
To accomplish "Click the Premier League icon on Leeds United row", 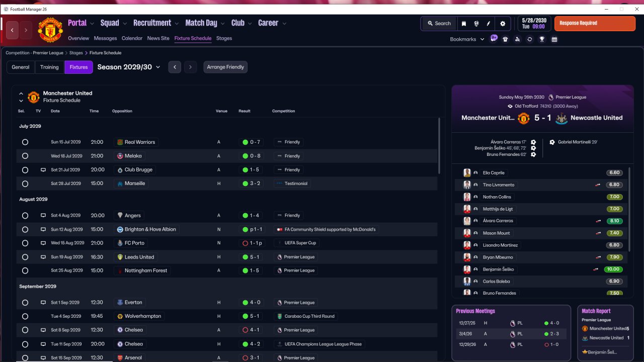I will [x=280, y=257].
